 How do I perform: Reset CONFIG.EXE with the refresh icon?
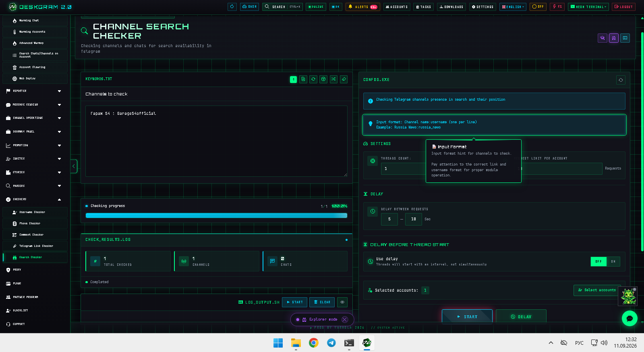[621, 80]
